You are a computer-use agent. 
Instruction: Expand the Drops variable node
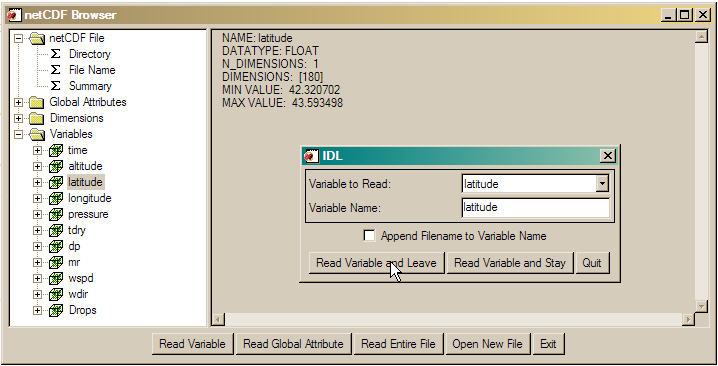[38, 311]
